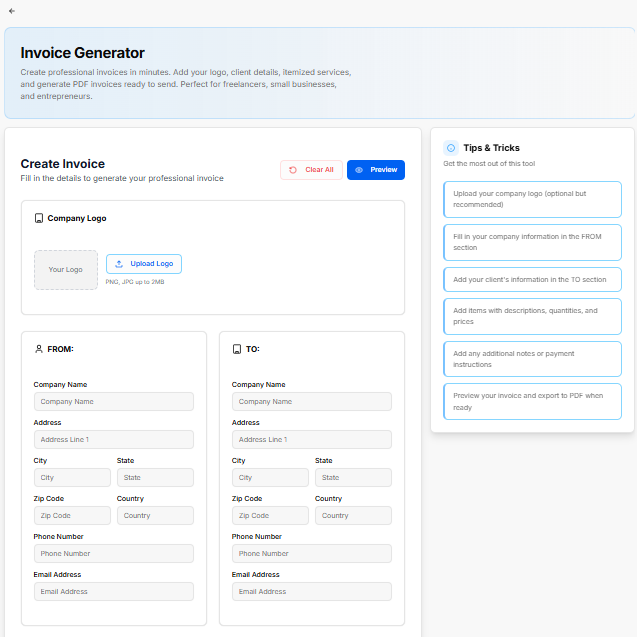This screenshot has width=637, height=637.
Task: Click the Tips & Tricks lightbulb icon
Action: tap(451, 148)
